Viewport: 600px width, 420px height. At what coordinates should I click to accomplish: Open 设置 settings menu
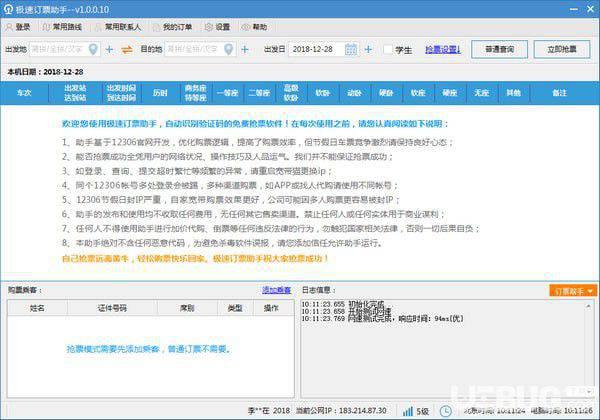coord(217,27)
